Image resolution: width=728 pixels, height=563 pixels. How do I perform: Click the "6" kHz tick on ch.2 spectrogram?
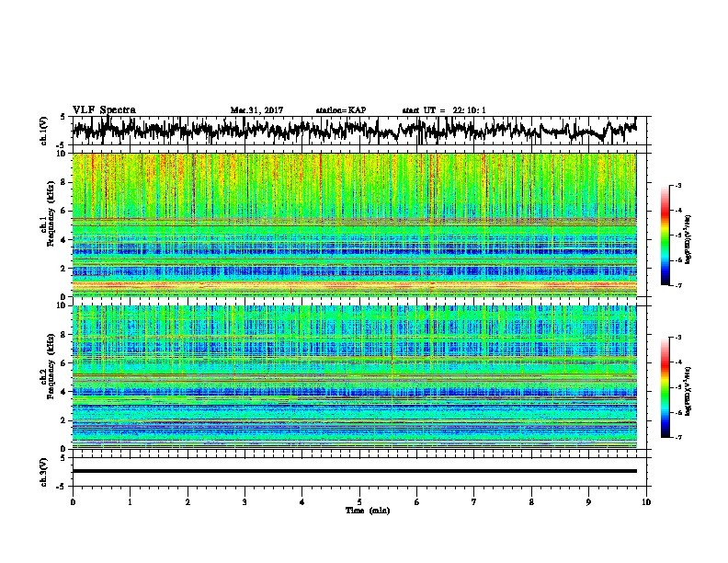point(64,363)
